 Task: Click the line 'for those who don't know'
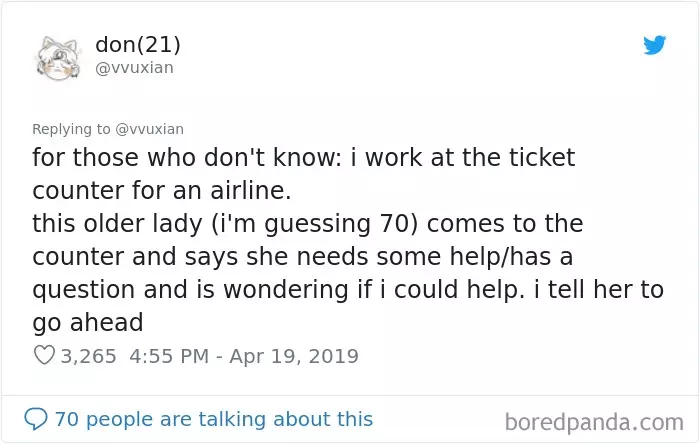click(304, 158)
